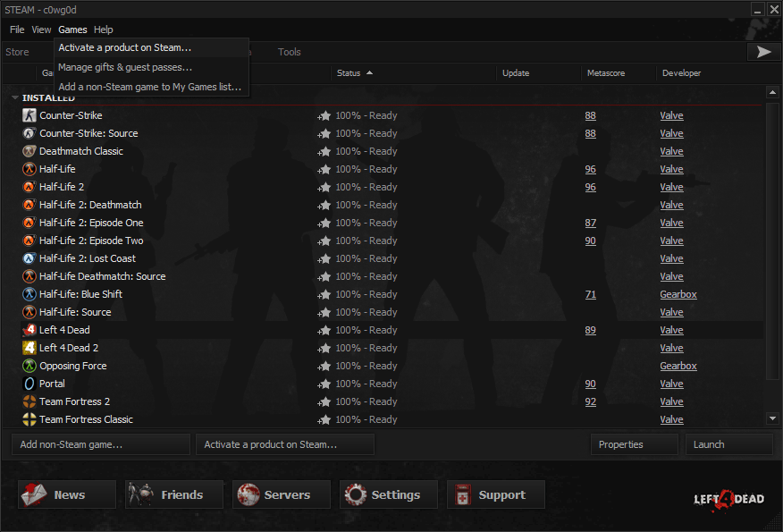Viewport: 783px width, 532px height.
Task: Open the Settings dialog
Action: click(x=389, y=494)
